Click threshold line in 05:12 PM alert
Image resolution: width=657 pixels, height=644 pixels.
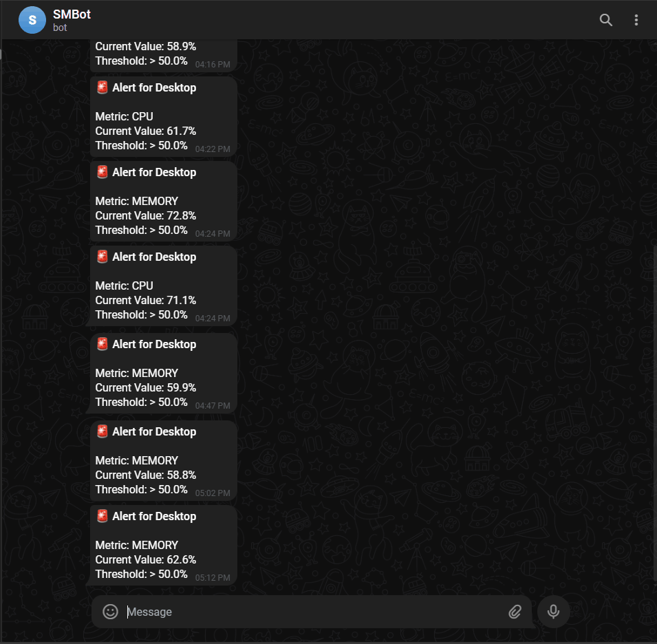(141, 574)
